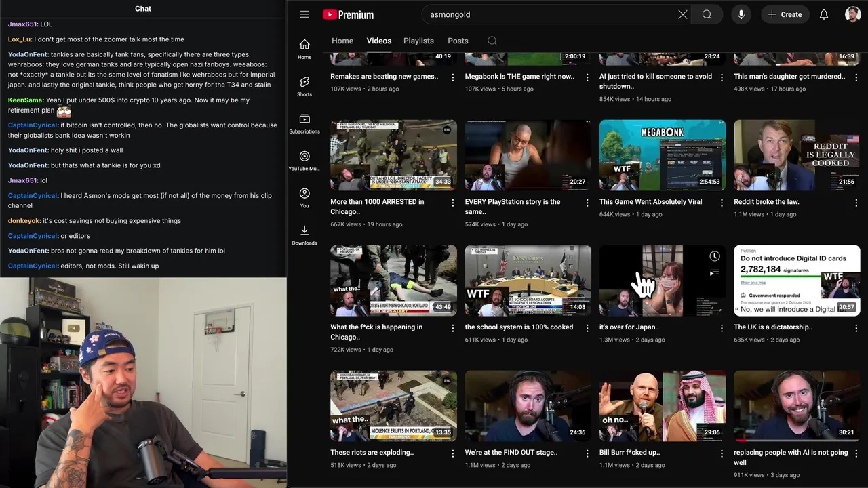Open Shorts in the sidebar
The image size is (868, 488).
point(304,87)
